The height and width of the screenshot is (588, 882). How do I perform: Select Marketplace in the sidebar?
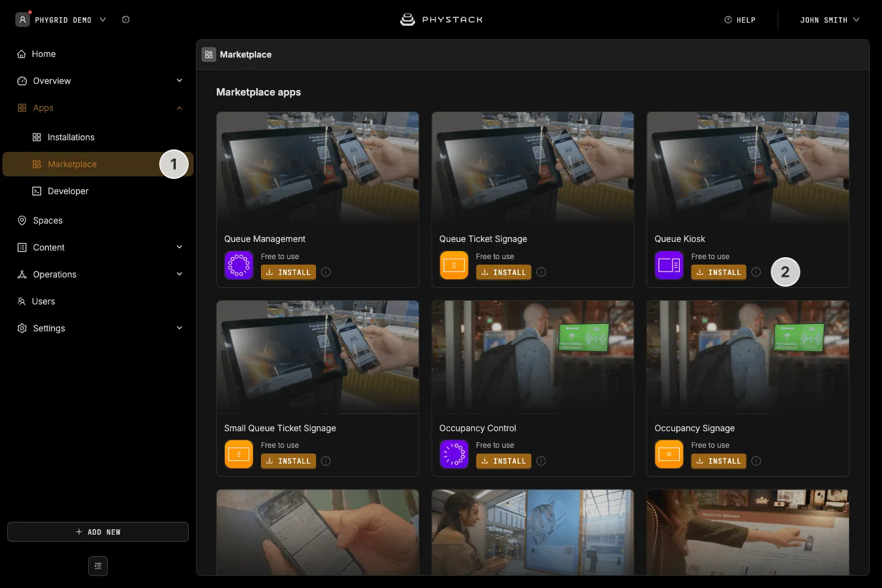[98, 164]
